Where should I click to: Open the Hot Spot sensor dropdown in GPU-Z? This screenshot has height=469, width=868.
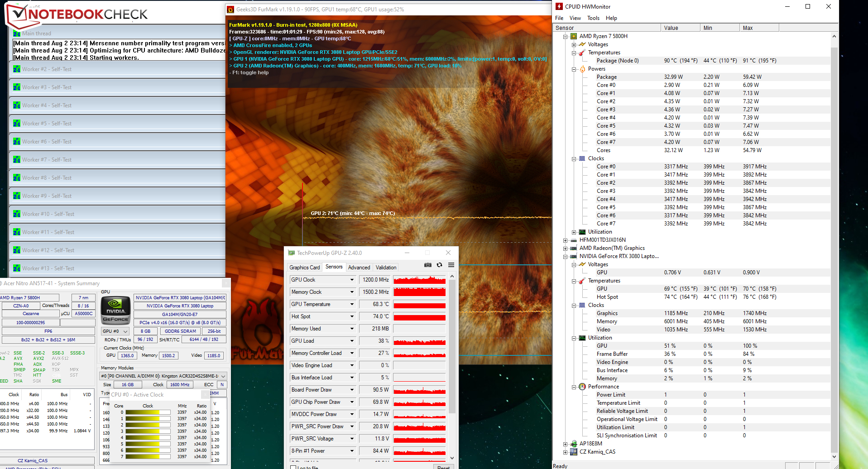click(x=352, y=316)
